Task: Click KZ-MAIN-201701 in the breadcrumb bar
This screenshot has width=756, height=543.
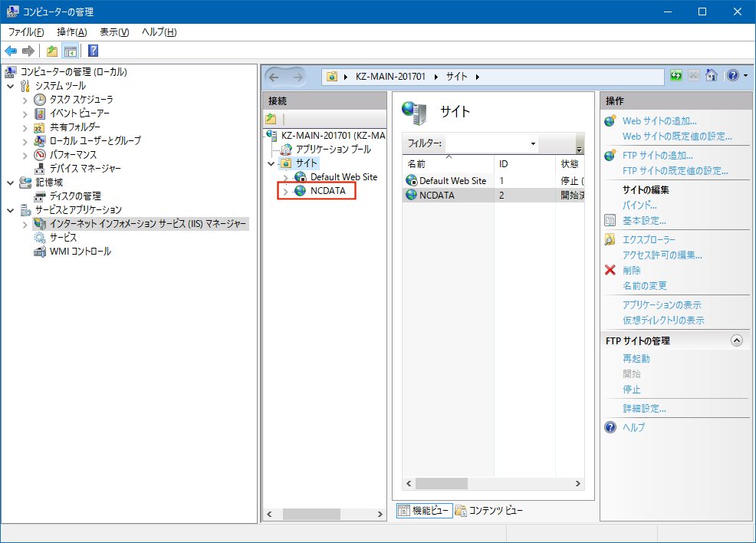Action: click(x=390, y=77)
